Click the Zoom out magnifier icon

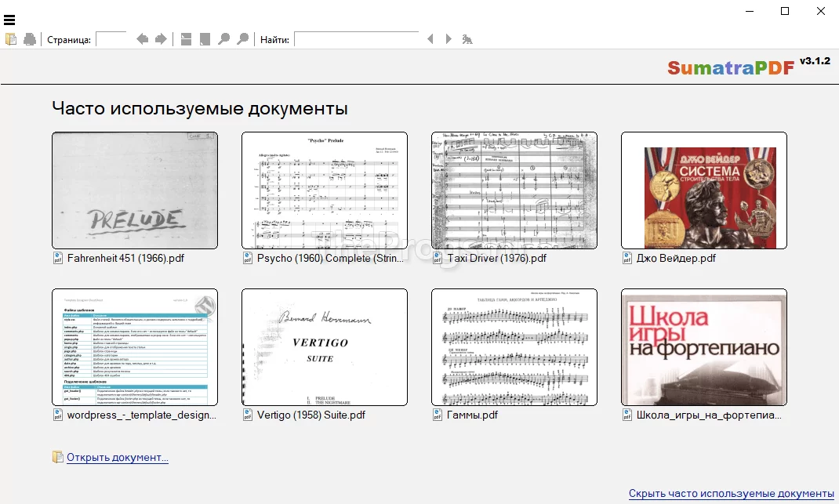point(224,39)
